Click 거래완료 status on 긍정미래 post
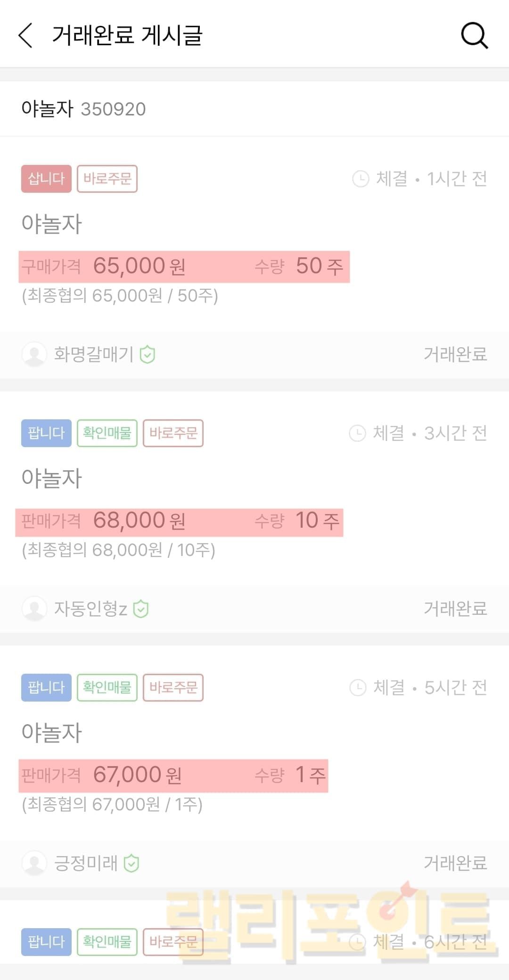The height and width of the screenshot is (980, 509). pos(455,863)
